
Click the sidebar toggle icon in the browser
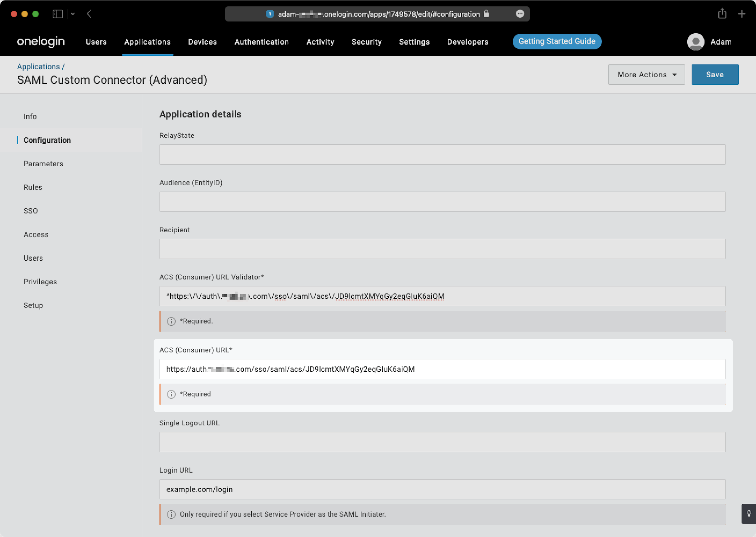point(58,14)
